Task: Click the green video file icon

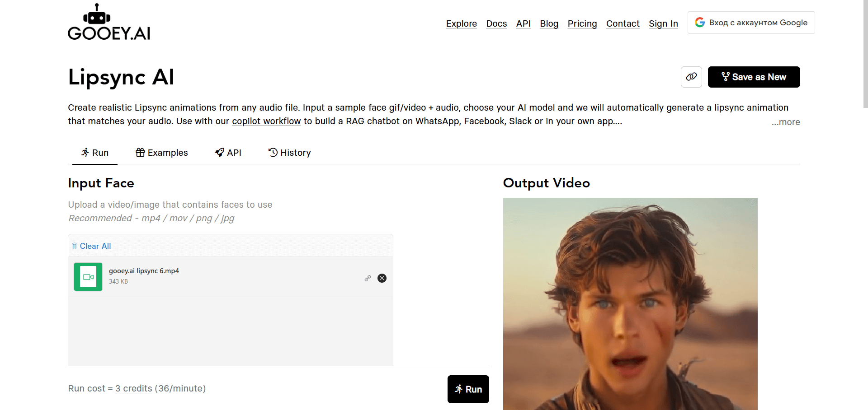Action: pyautogui.click(x=88, y=277)
